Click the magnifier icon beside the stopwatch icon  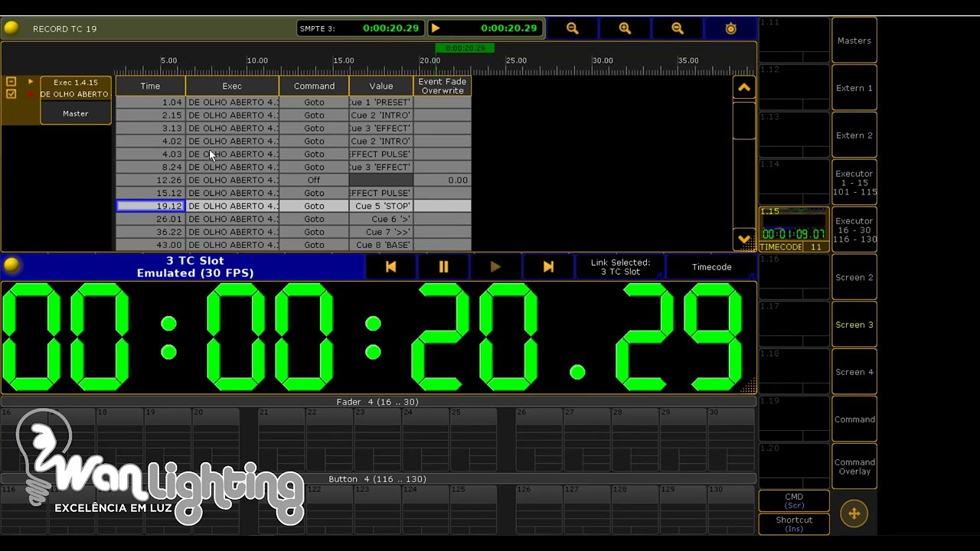[678, 28]
